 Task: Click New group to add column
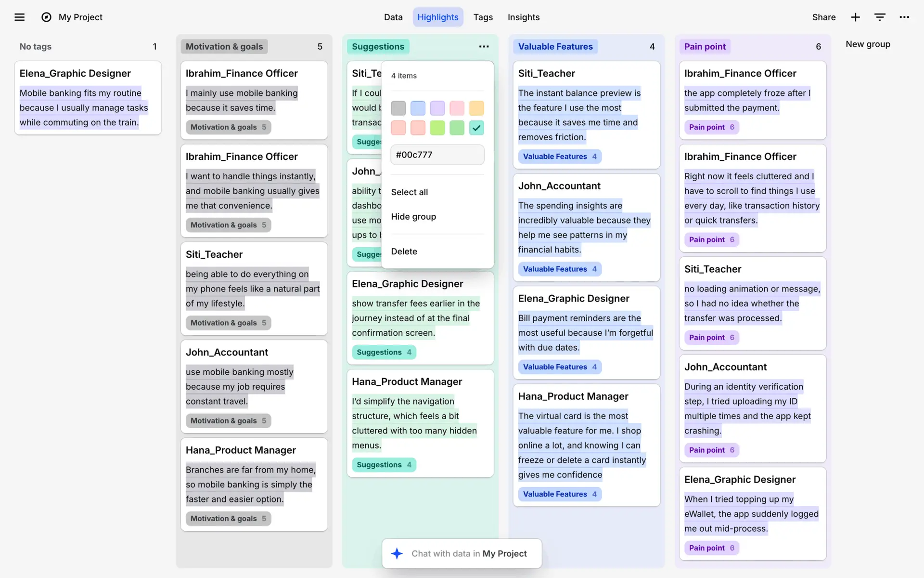[x=868, y=44]
